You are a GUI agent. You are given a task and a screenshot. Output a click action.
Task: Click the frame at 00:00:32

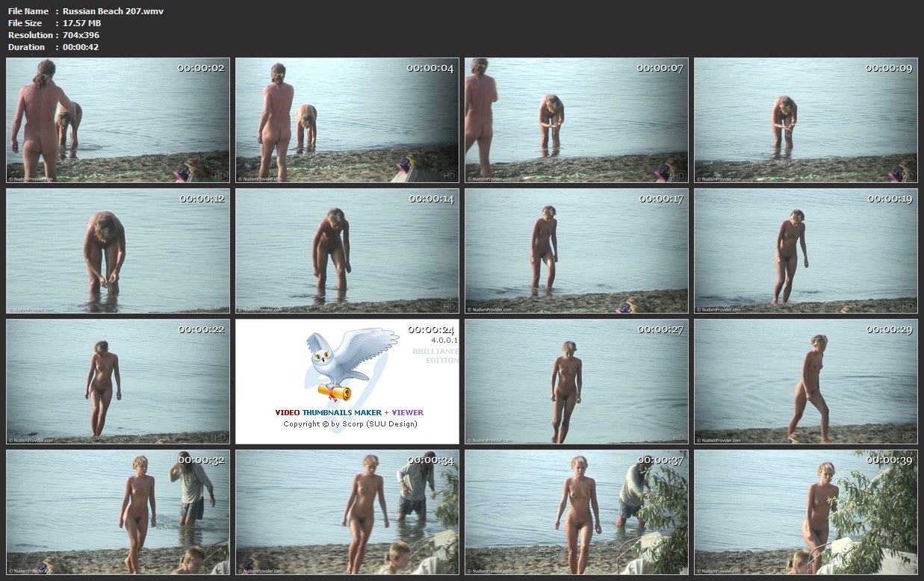tap(118, 512)
